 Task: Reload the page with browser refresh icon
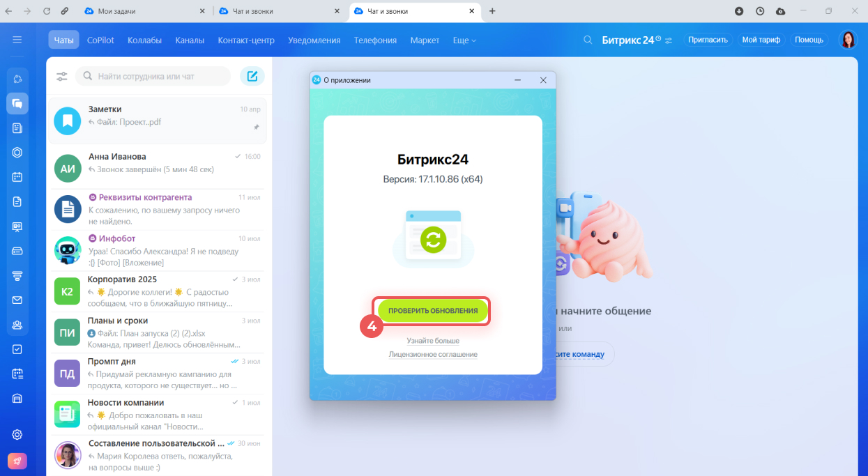pyautogui.click(x=47, y=11)
